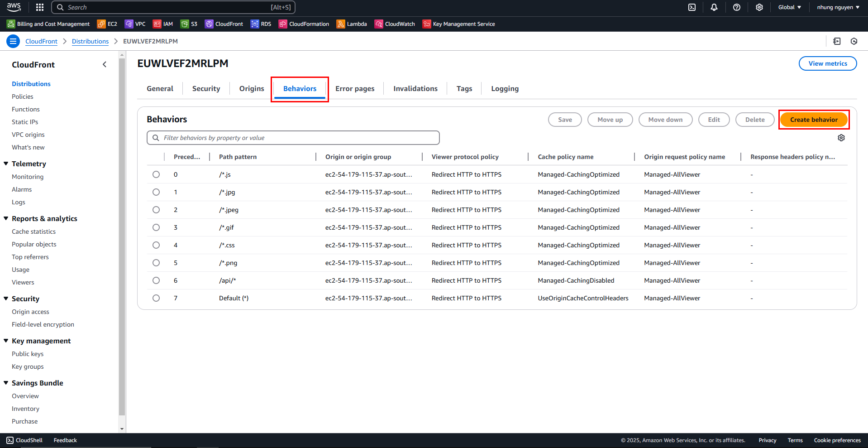
Task: Open Functions in the sidebar
Action: [x=26, y=109]
